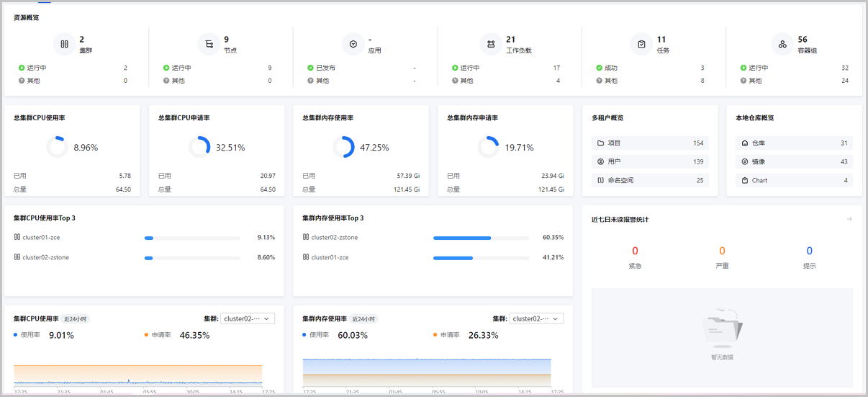Open the 镜像 row in 本地仓库概览

795,162
